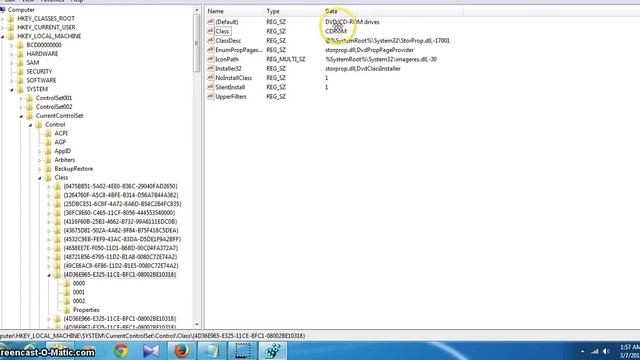Viewport: 640px width, 360px height.
Task: Select the AppID key
Action: (x=62, y=151)
